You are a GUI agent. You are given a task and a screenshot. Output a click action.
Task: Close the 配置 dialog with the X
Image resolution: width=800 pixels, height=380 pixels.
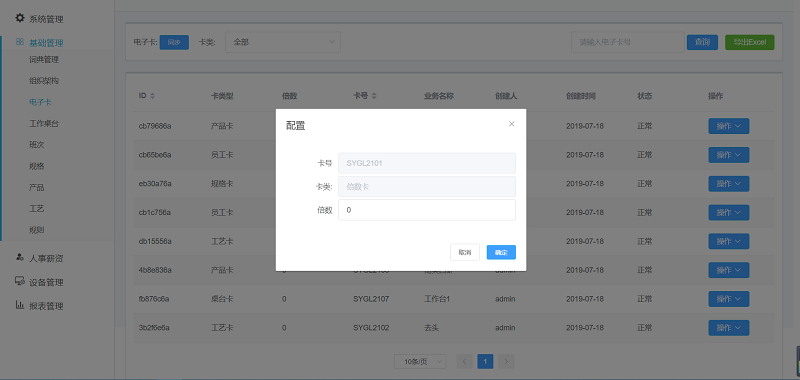pos(511,124)
